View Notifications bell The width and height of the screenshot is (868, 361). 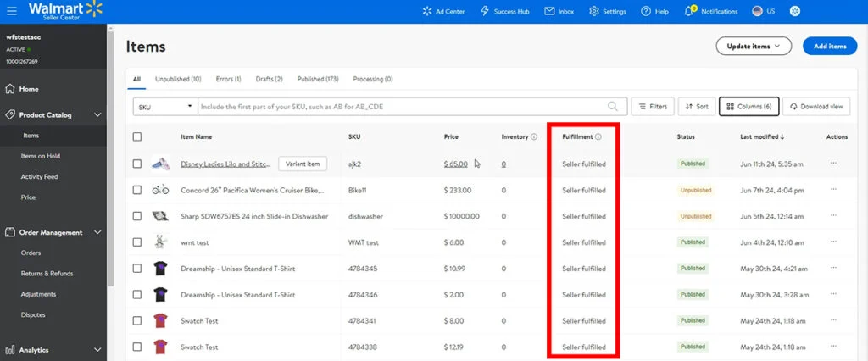[x=711, y=11]
